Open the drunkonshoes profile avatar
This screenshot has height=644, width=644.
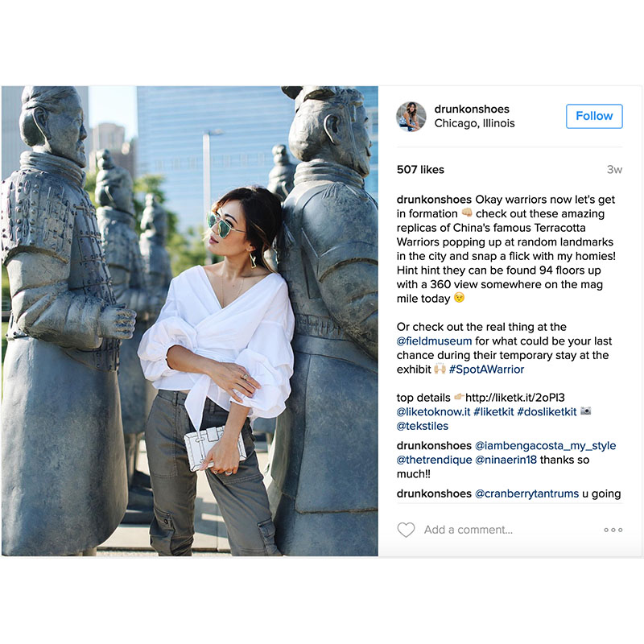pos(411,117)
